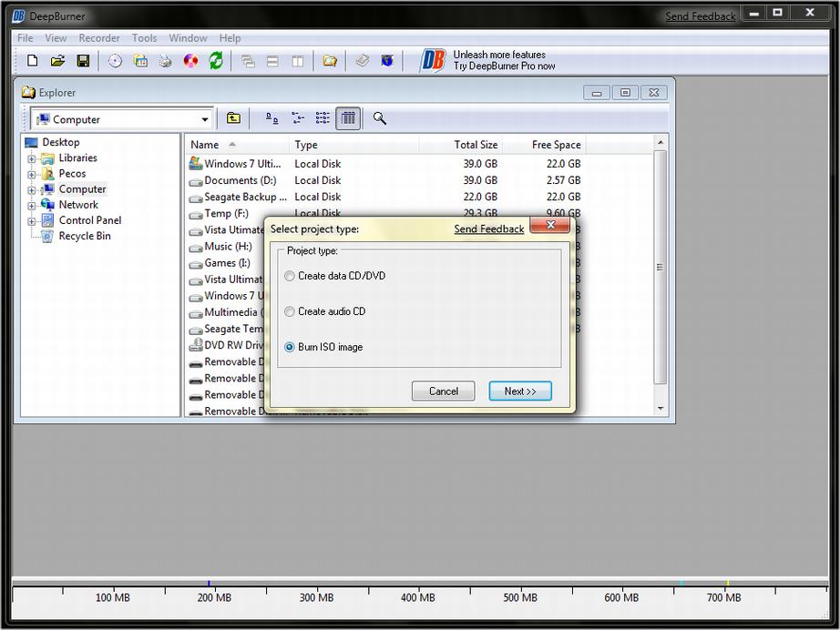Select Create audio CD radio button
840x630 pixels.
pos(290,311)
